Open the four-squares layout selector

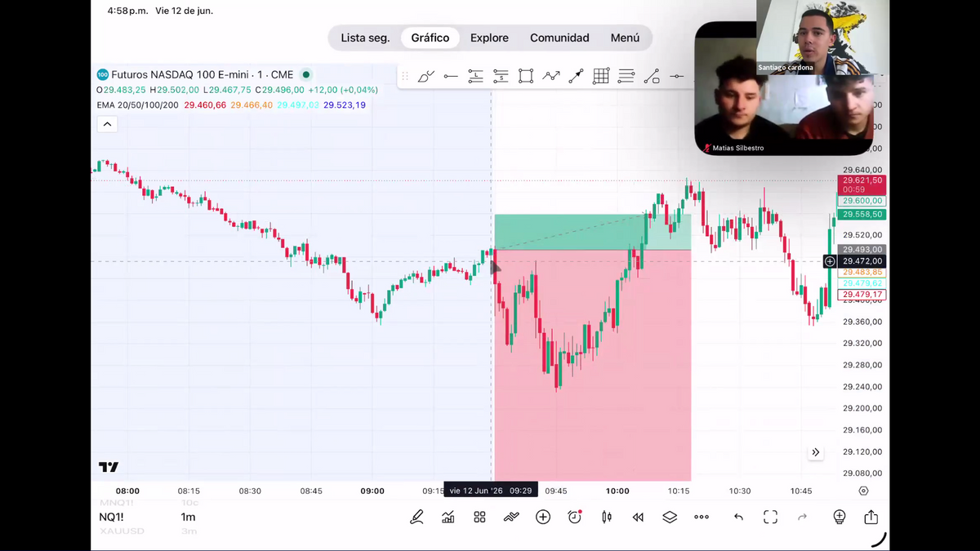tap(480, 517)
